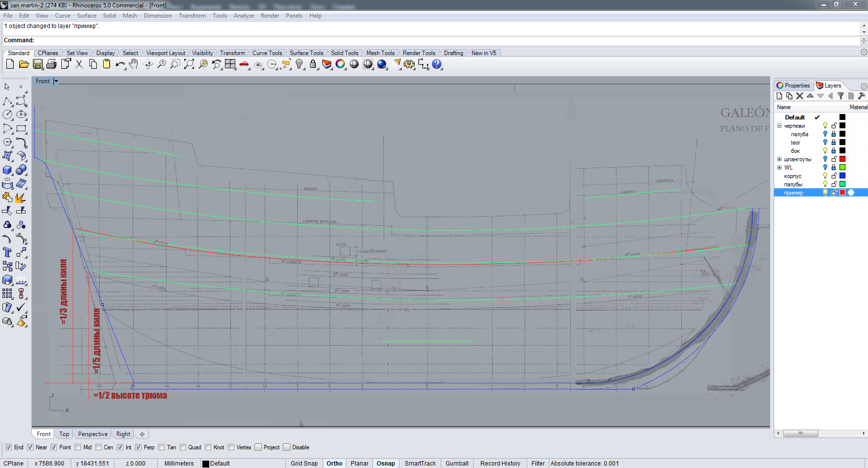Select the Rectangle tool in left toolbar
Screen dimensions: 868x468
click(x=21, y=129)
